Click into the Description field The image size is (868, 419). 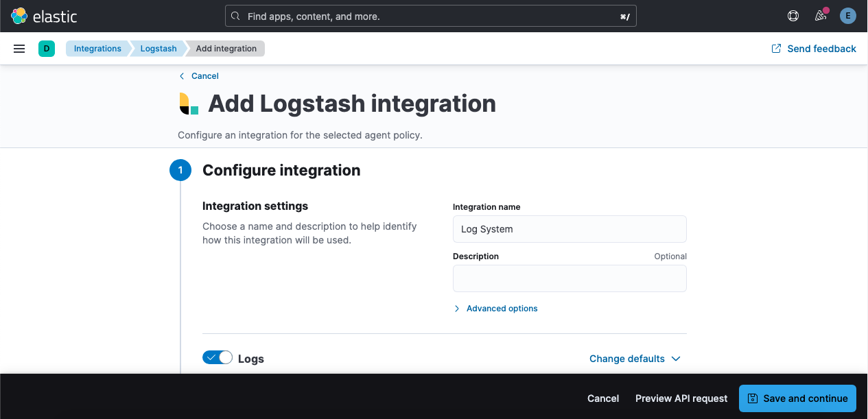pyautogui.click(x=570, y=278)
